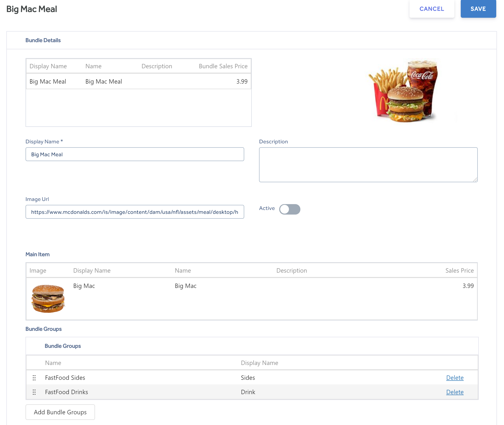Select the FastFood Sides name cell
Image resolution: width=504 pixels, height=425 pixels.
[x=65, y=378]
